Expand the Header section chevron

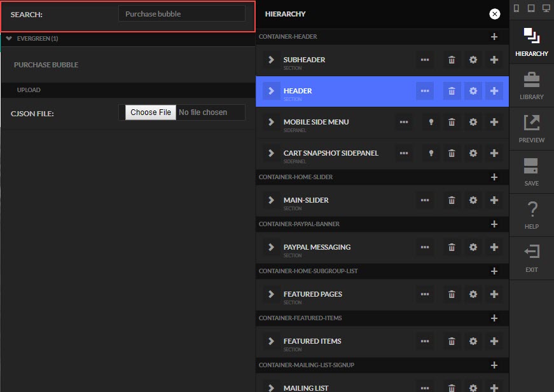point(271,91)
